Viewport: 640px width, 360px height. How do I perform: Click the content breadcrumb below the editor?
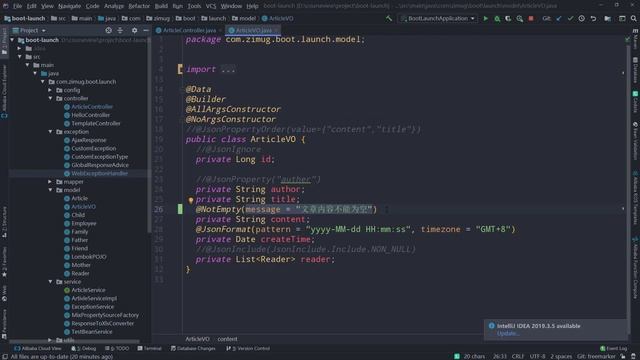pyautogui.click(x=227, y=339)
